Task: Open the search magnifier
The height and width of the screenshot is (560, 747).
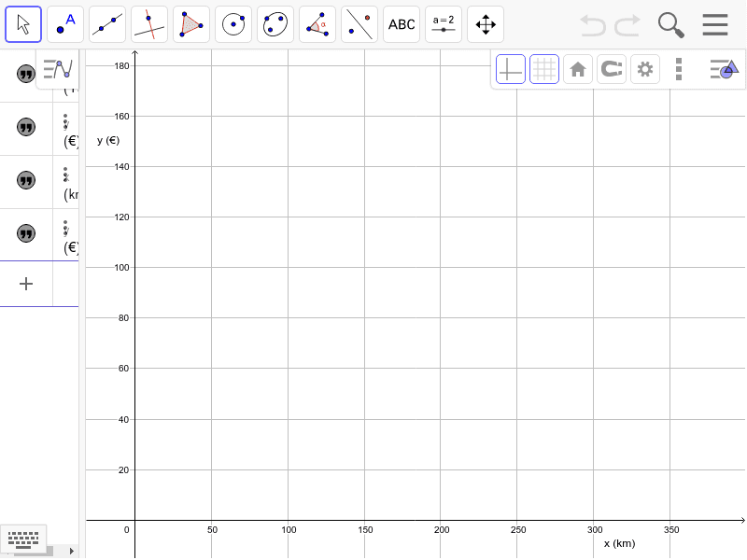Action: pos(670,25)
